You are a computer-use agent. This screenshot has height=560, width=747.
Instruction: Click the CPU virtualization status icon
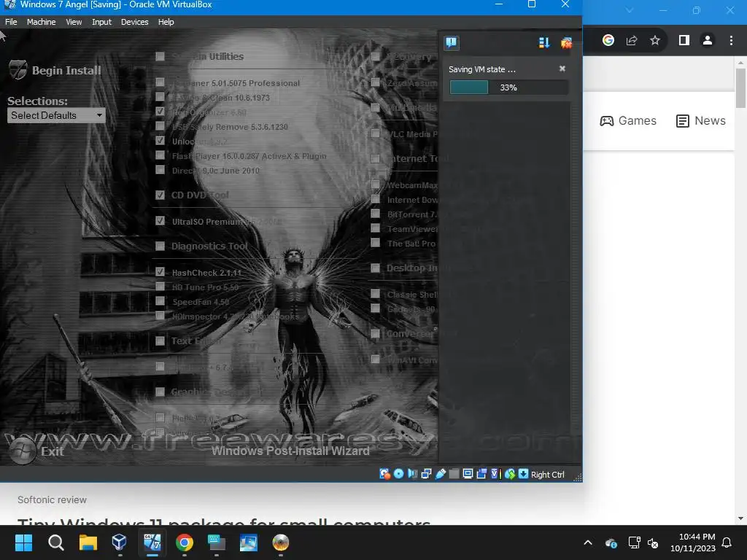pyautogui.click(x=495, y=474)
